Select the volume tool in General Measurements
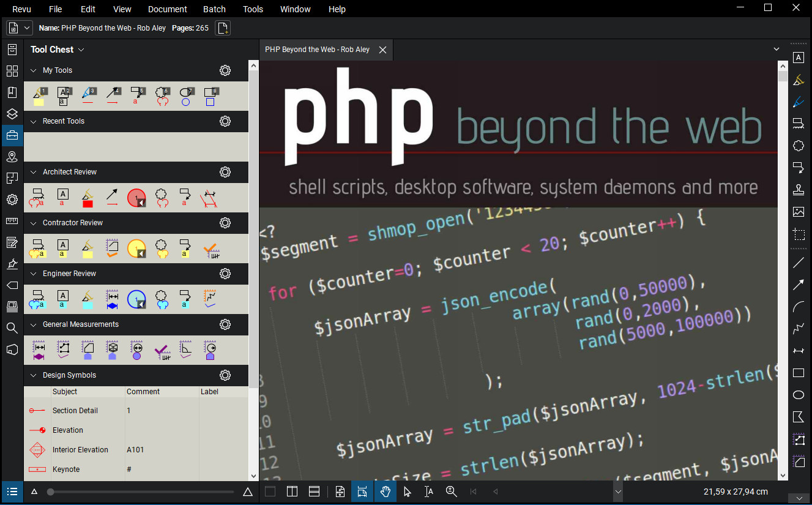 pyautogui.click(x=112, y=350)
